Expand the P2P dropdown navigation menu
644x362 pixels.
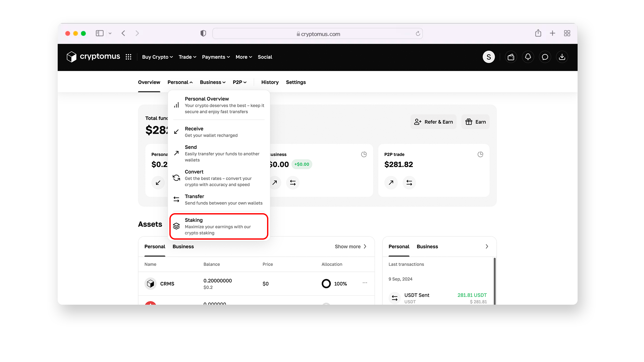(x=239, y=82)
